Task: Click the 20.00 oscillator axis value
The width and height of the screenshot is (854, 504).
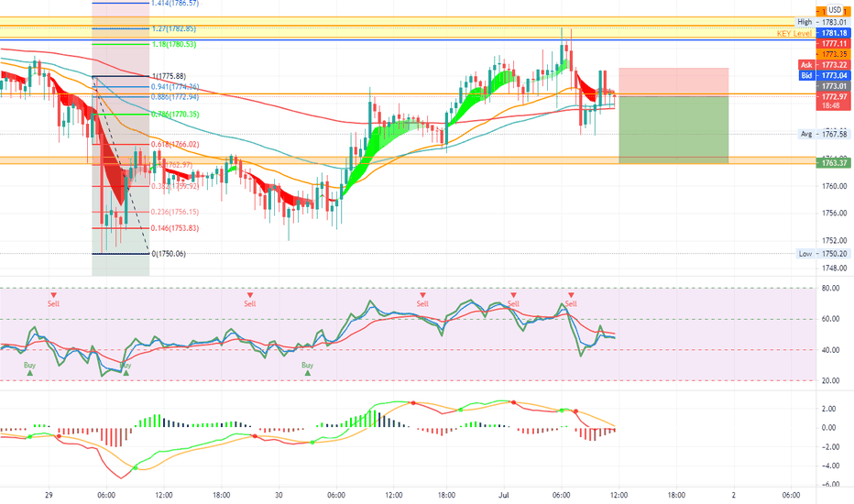Action: (830, 381)
